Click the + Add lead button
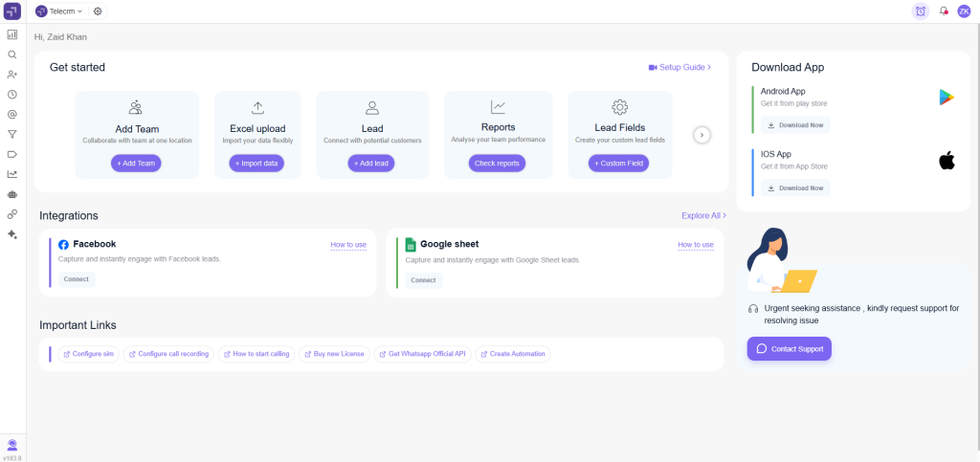 pos(371,163)
